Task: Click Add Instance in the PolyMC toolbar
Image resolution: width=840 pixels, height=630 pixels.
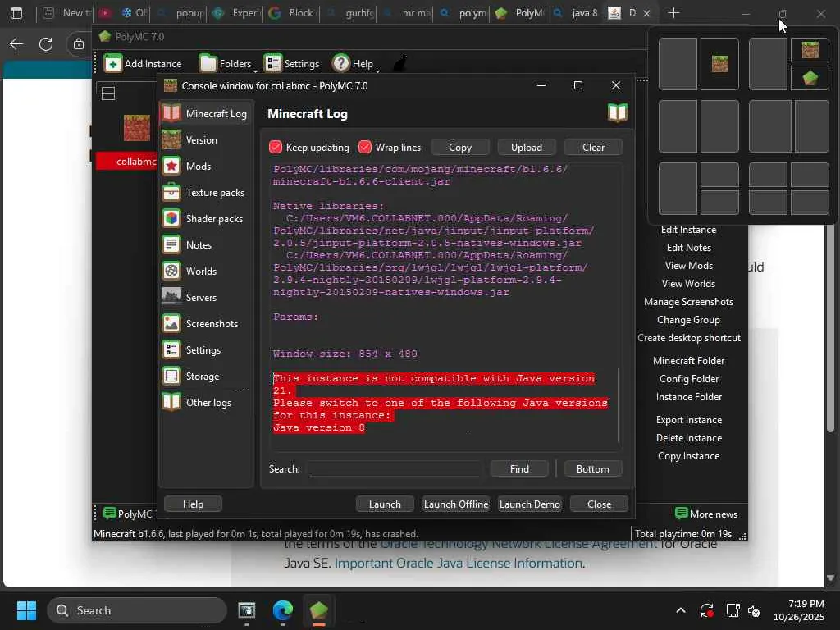Action: tap(143, 64)
